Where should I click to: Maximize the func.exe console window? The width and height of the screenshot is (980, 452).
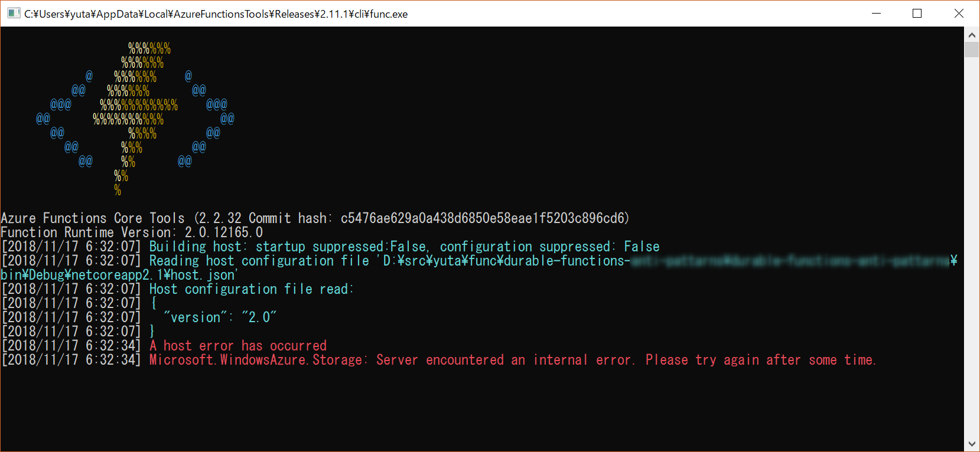(917, 14)
